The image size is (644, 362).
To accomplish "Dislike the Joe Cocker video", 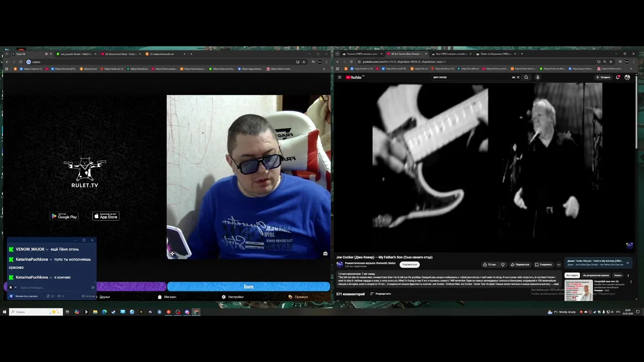I will [x=502, y=264].
